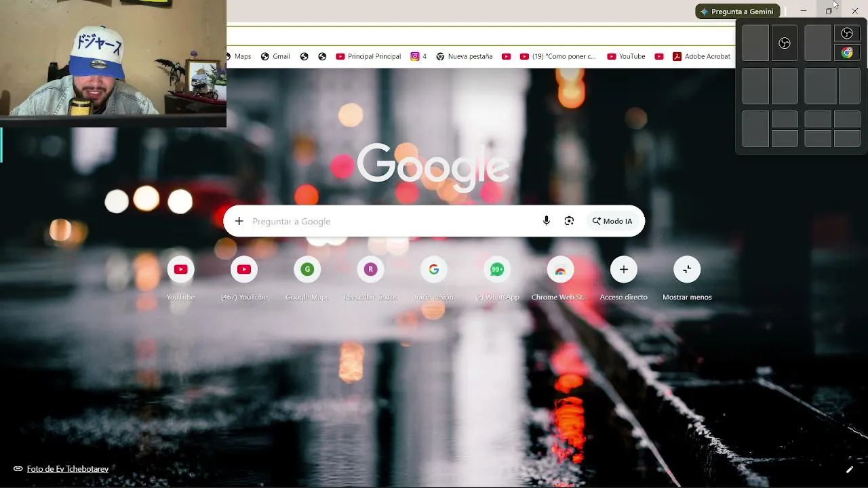
Task: Click the Pregunta a Gemini button
Action: pyautogui.click(x=738, y=12)
